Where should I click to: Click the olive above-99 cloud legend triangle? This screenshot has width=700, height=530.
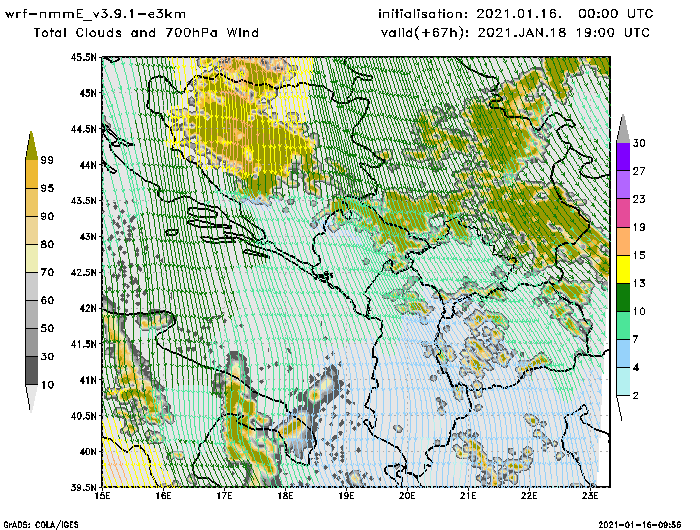click(31, 146)
